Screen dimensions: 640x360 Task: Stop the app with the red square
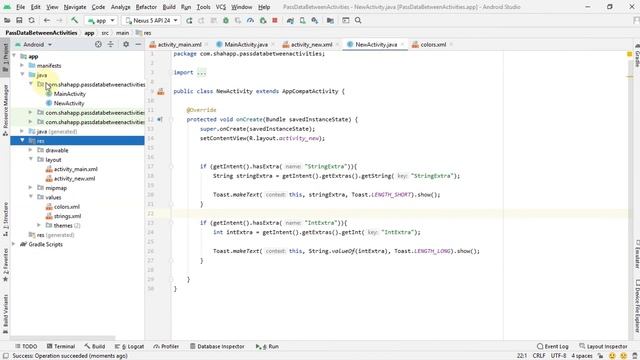(x=275, y=20)
